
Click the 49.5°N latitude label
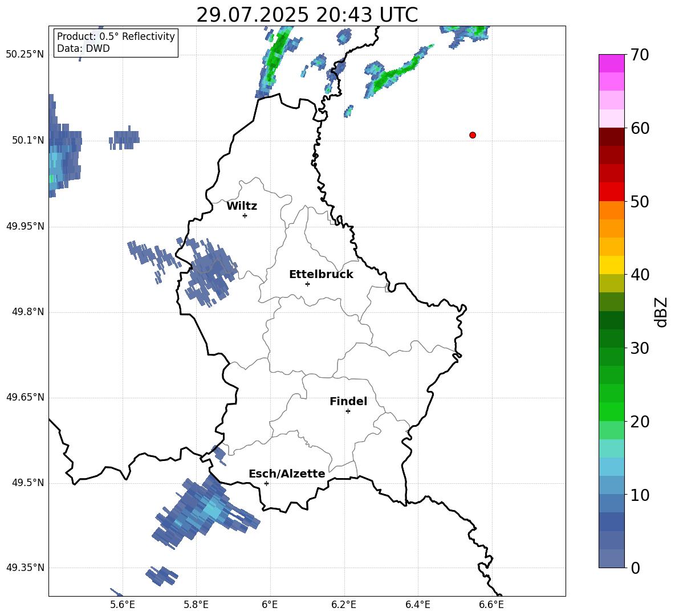(x=28, y=483)
